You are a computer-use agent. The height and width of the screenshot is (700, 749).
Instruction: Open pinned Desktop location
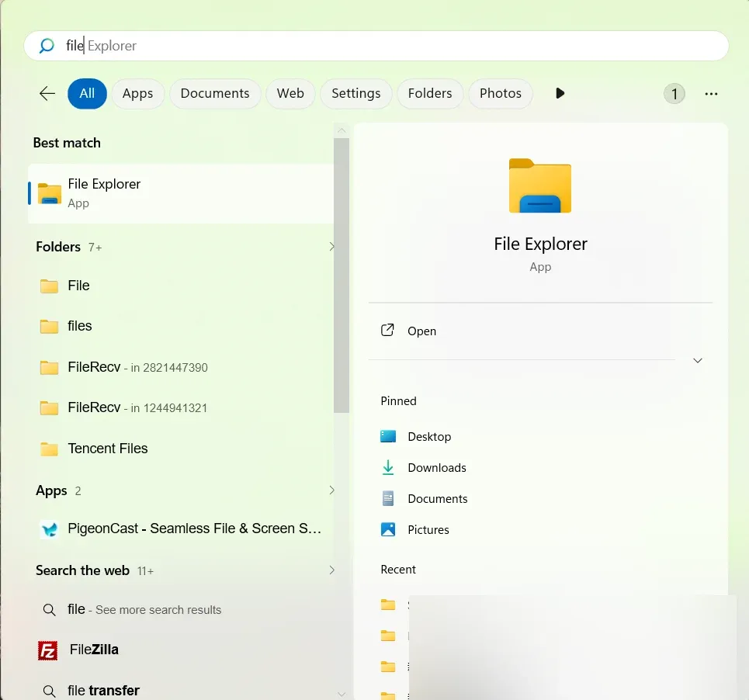pos(415,436)
